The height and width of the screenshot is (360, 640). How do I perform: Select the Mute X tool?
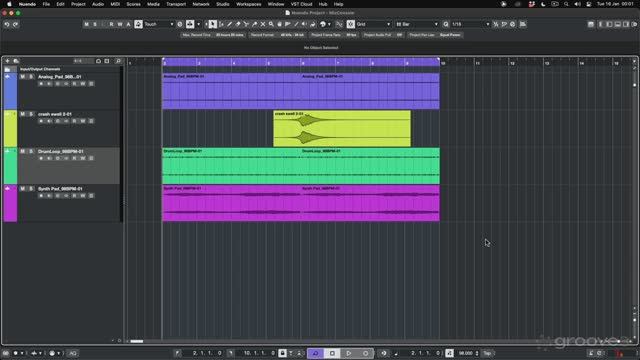click(x=263, y=24)
